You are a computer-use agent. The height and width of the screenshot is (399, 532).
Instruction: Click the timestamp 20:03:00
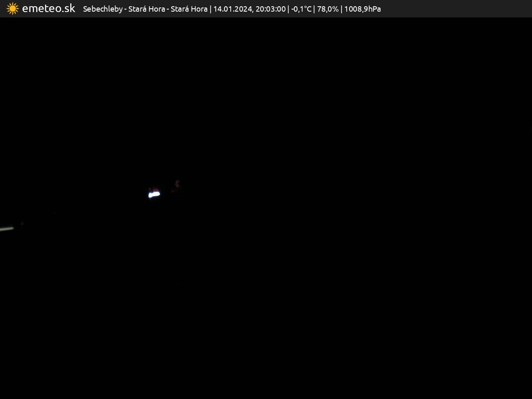click(x=271, y=9)
